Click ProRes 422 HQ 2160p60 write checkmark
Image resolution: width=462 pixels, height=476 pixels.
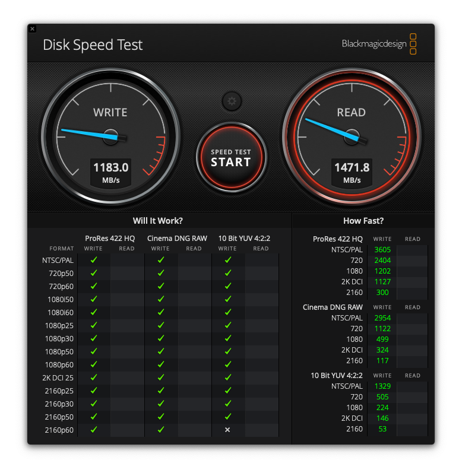94,430
